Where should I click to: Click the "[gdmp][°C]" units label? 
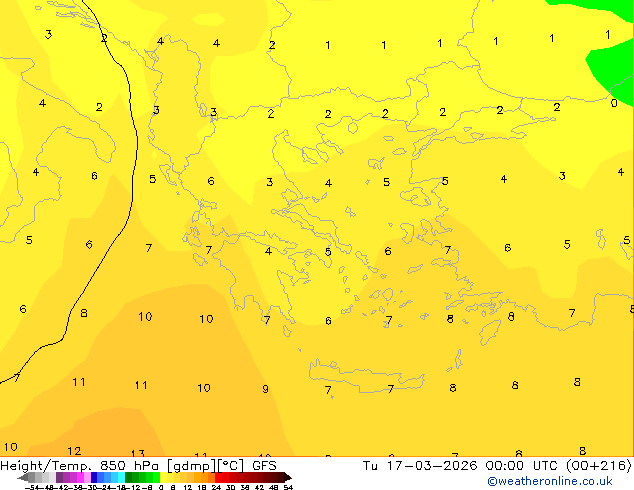click(205, 466)
